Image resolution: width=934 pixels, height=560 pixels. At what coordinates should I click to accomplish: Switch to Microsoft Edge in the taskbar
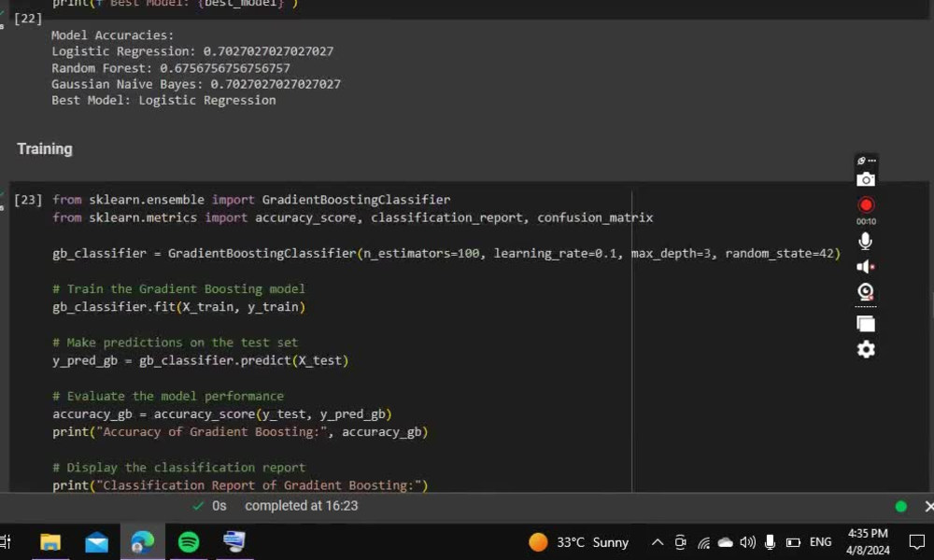pyautogui.click(x=142, y=542)
